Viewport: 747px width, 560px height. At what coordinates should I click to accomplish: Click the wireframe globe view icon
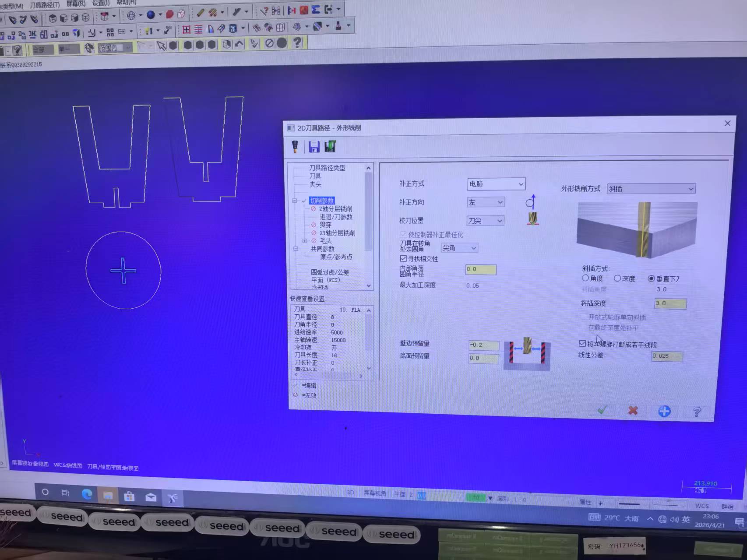coord(131,16)
